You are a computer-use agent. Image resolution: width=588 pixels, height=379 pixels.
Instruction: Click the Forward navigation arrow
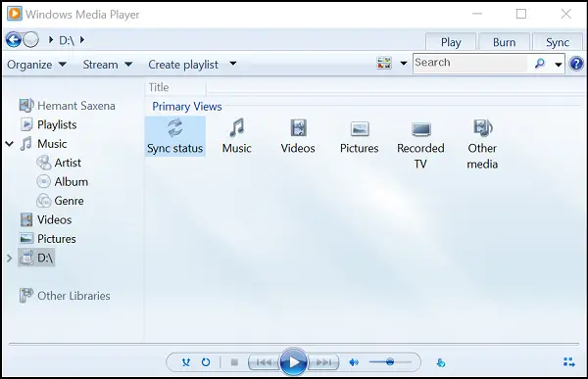tap(30, 39)
